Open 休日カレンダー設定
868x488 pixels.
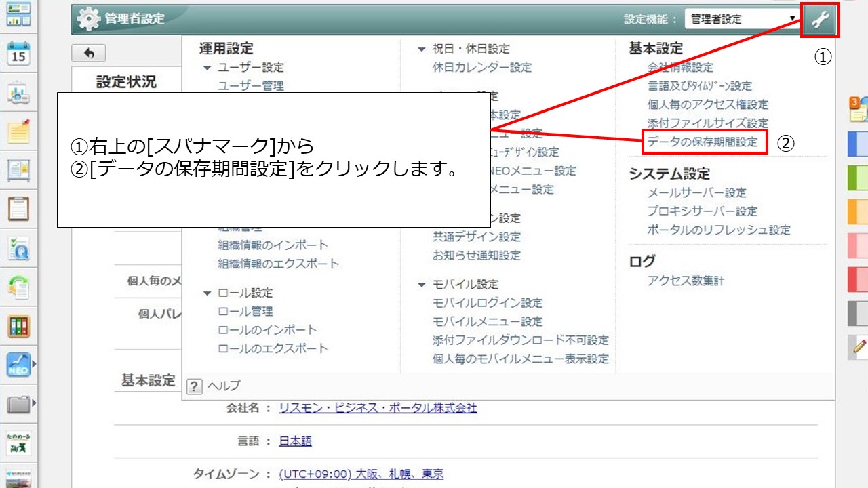point(482,67)
